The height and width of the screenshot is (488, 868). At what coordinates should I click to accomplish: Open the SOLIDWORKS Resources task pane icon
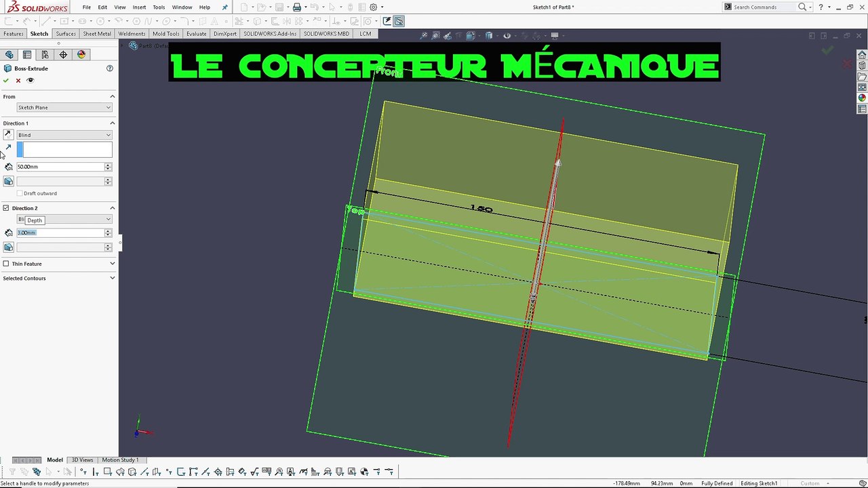click(x=862, y=56)
